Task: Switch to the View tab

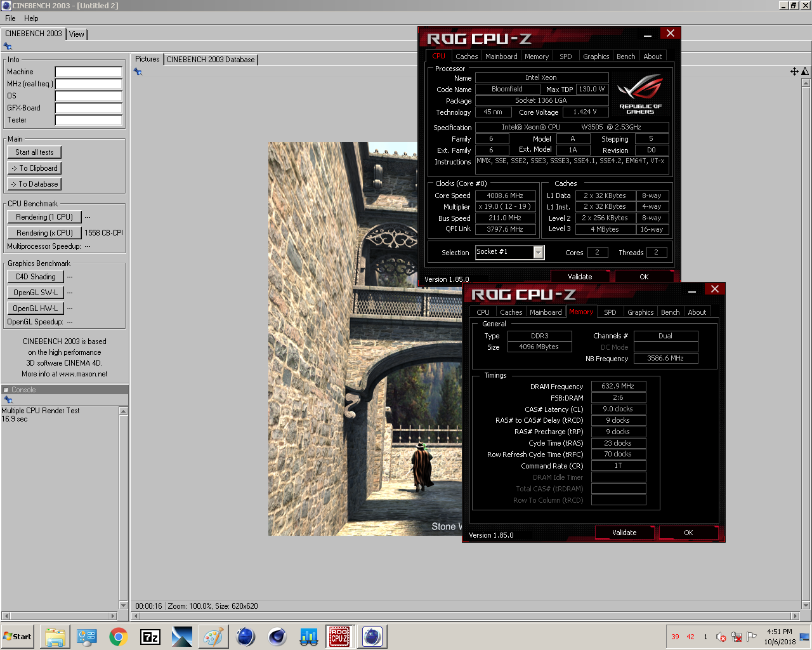Action: click(77, 34)
